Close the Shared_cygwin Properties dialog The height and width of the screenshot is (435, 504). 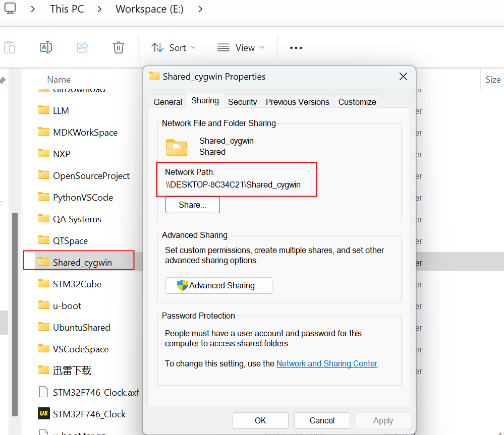tap(403, 77)
